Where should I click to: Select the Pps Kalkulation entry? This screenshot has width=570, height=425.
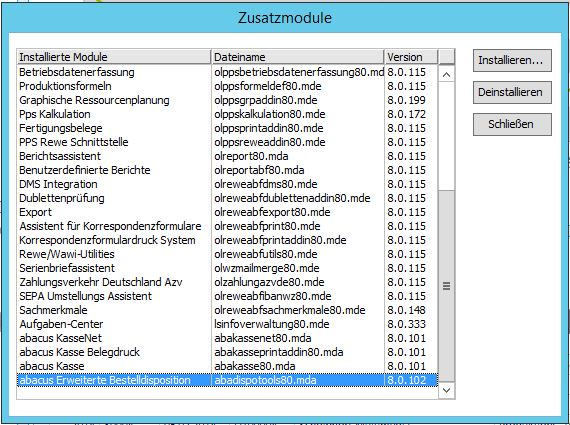[x=228, y=114]
